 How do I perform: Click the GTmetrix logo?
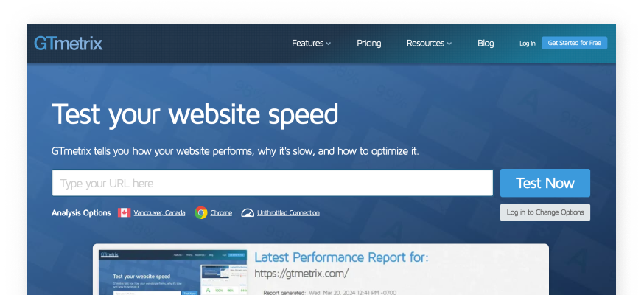pos(68,43)
